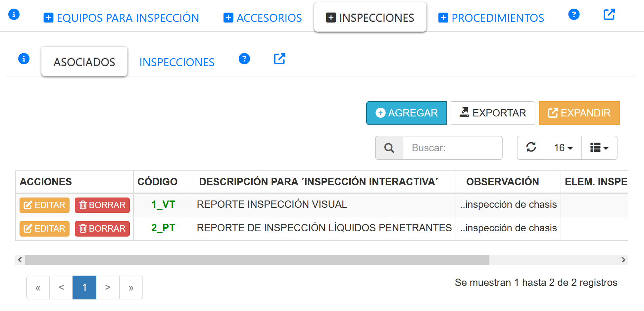Click the Exportar button
This screenshot has width=644, height=311.
(x=493, y=113)
